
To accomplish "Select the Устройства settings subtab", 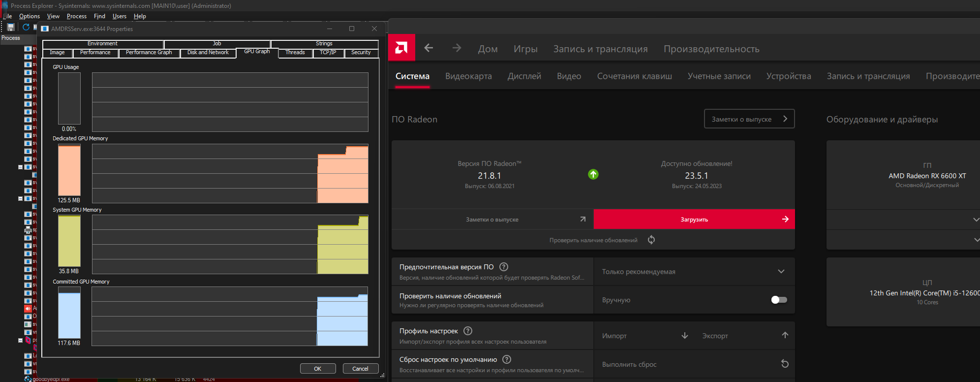I will click(789, 76).
